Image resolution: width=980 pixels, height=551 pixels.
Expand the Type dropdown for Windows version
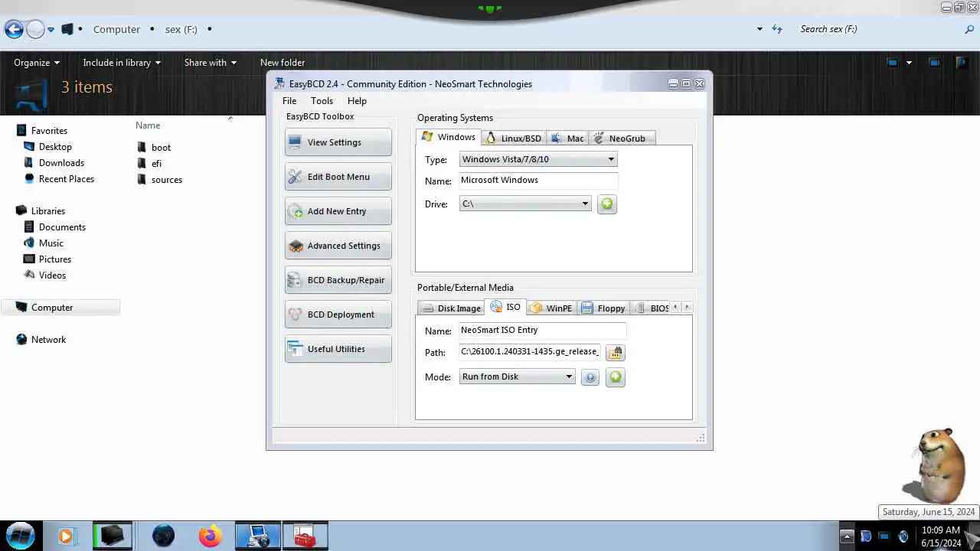(538, 159)
